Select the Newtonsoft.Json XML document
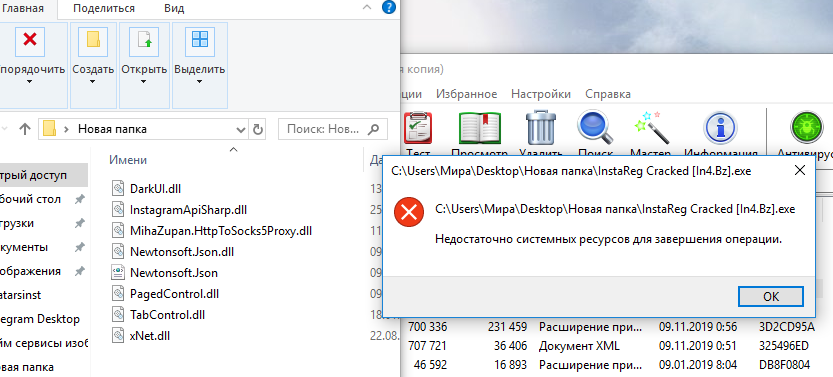The height and width of the screenshot is (377, 833). coord(174,273)
